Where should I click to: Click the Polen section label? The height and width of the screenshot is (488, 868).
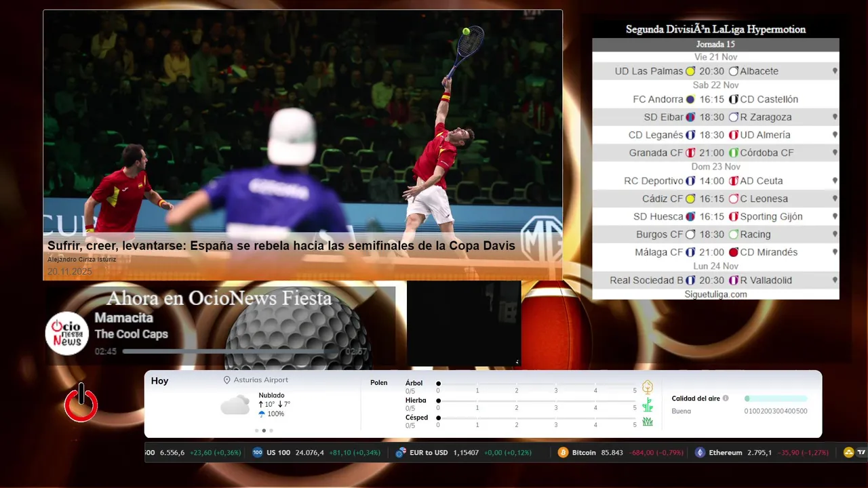click(379, 383)
